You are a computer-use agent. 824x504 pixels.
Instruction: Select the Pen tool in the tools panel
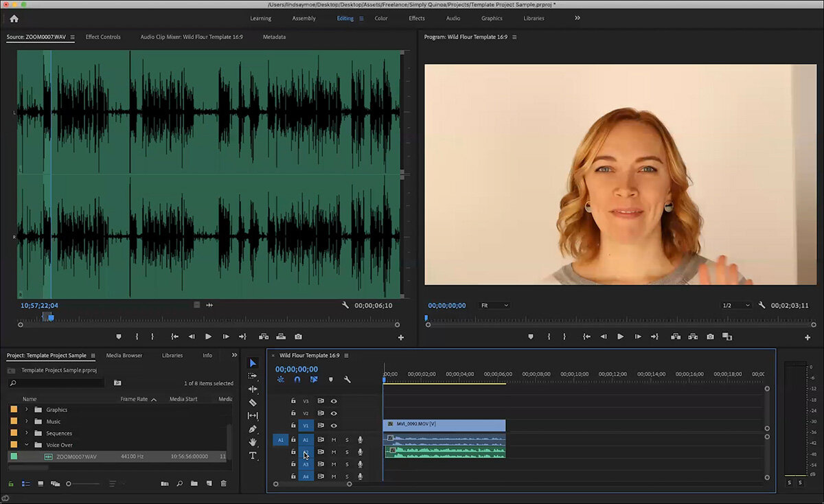tap(253, 428)
